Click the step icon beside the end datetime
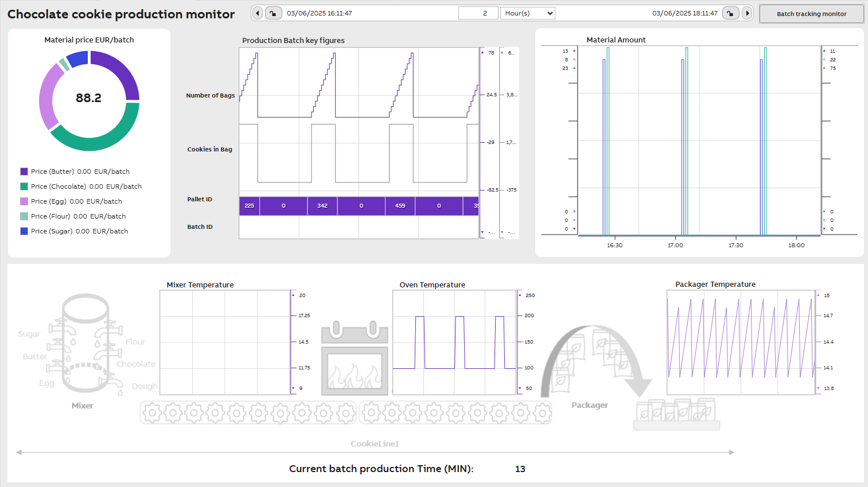The width and height of the screenshot is (868, 487). pyautogui.click(x=730, y=13)
